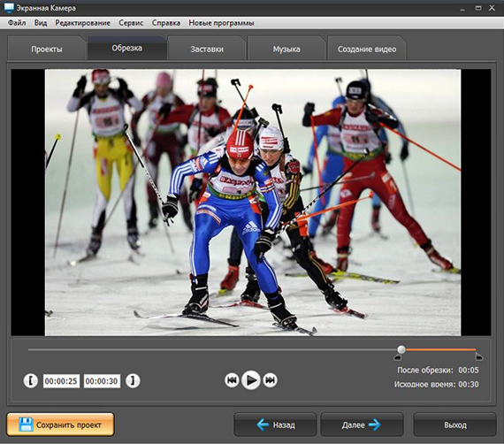Switch to the Заставки tab

coord(207,50)
